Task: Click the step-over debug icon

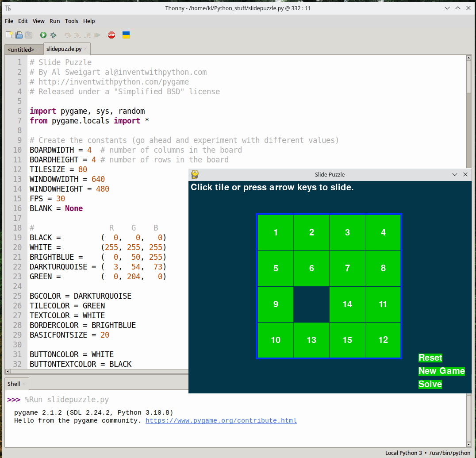Action: [68, 35]
